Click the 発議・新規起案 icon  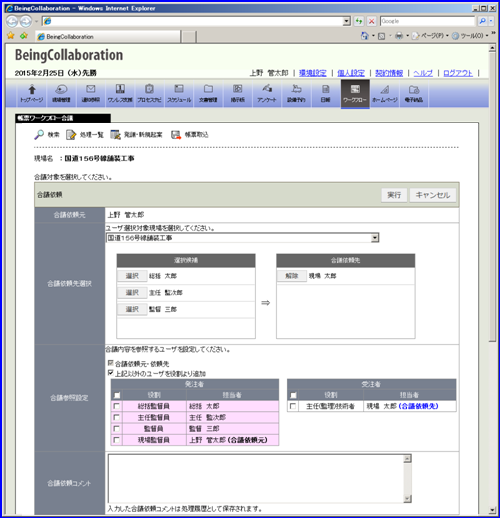pyautogui.click(x=115, y=135)
